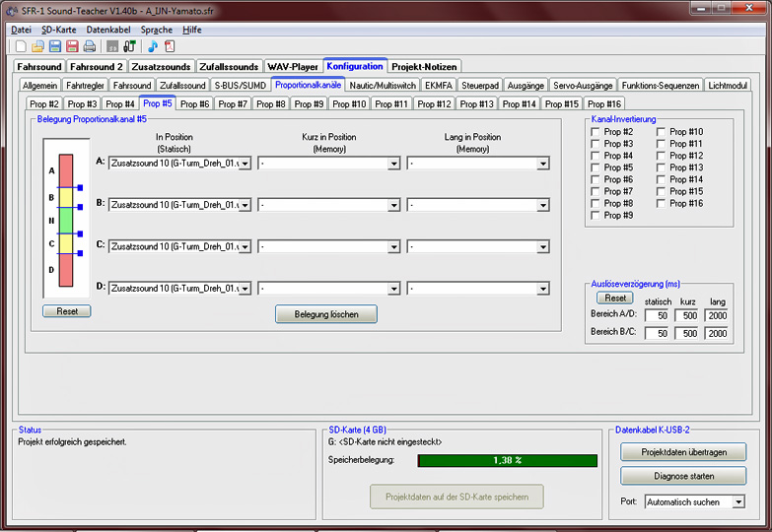Click the data cable transfer icon
Screen dimensions: 772x532
coord(129,46)
